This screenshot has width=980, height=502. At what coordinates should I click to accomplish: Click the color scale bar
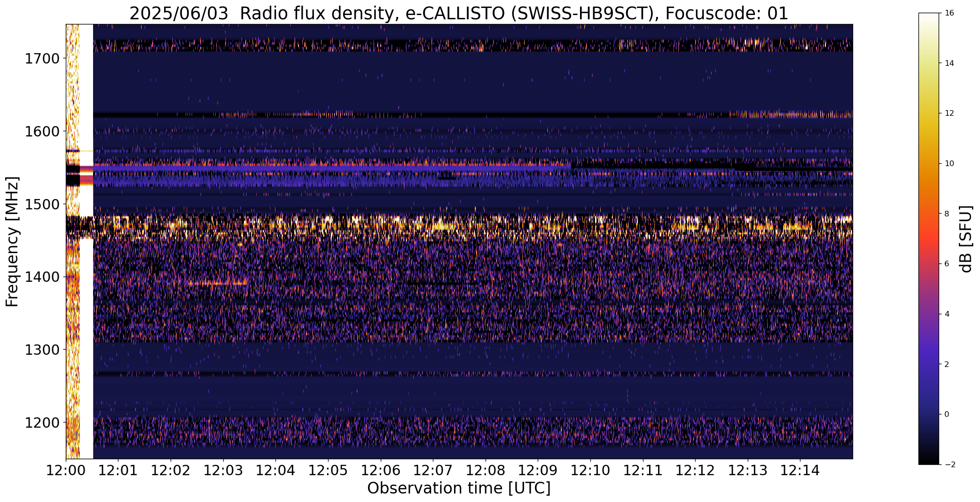pos(929,239)
